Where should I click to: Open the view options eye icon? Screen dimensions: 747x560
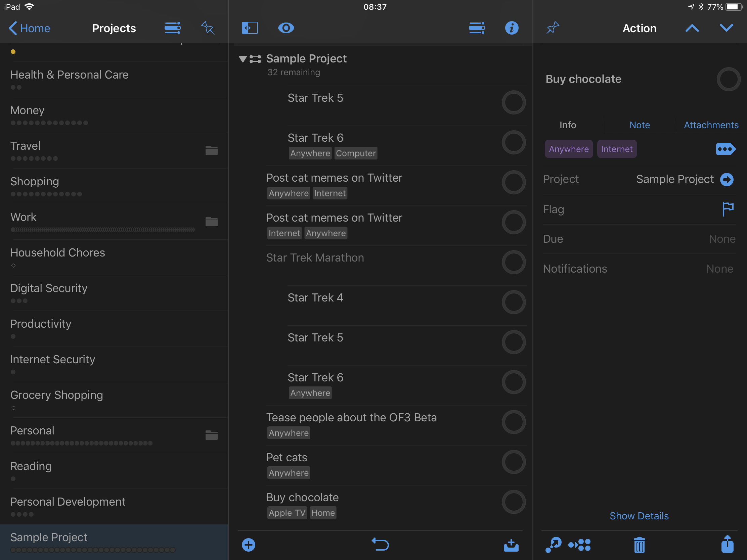coord(286,28)
